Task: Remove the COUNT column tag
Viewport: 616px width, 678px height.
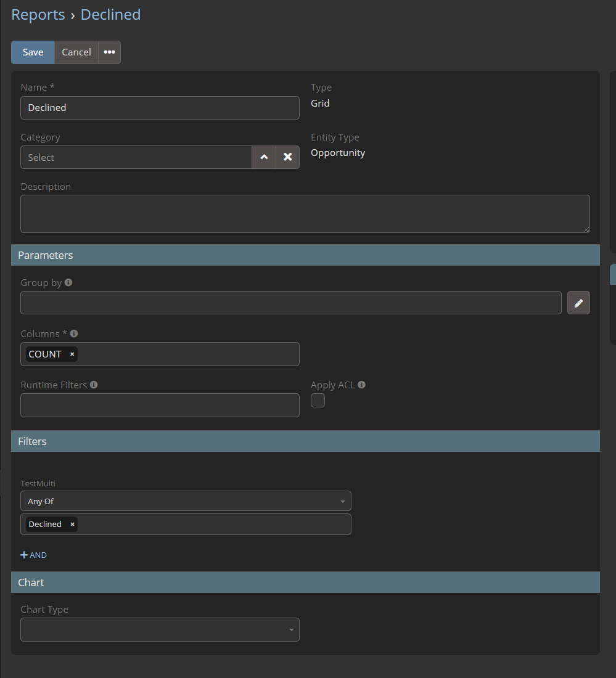Action: (72, 354)
